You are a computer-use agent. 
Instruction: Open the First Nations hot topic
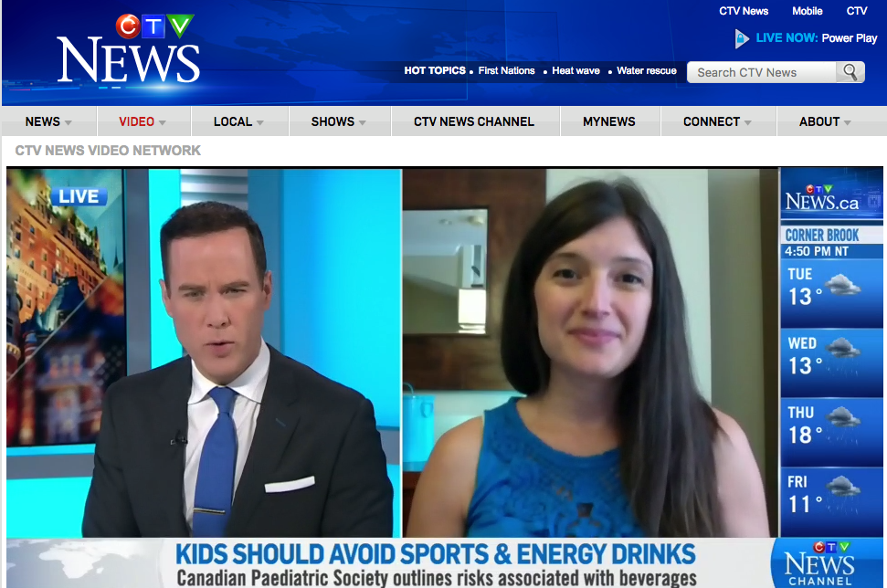point(506,70)
